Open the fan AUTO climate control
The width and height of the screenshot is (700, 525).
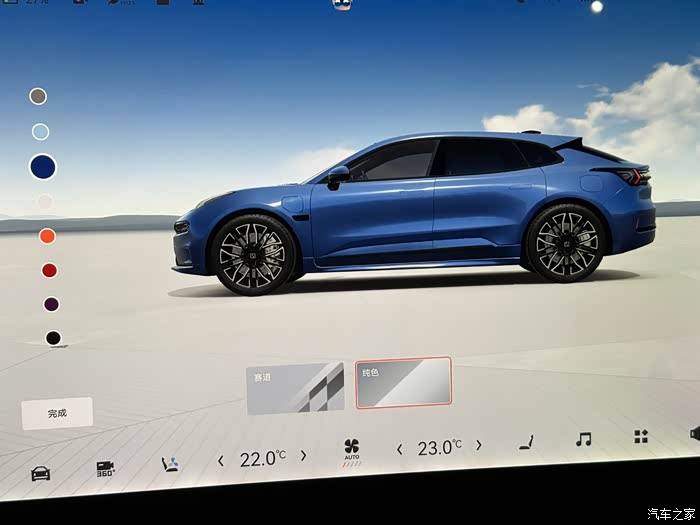[x=351, y=450]
